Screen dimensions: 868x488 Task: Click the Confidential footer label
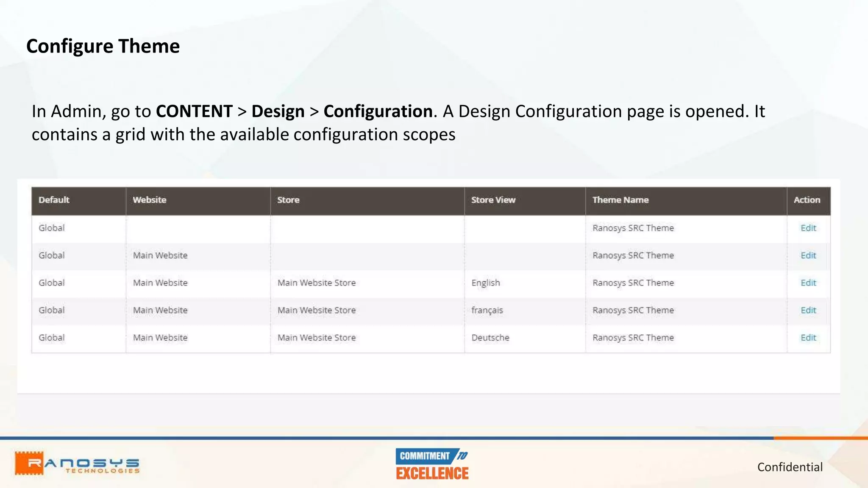coord(790,467)
